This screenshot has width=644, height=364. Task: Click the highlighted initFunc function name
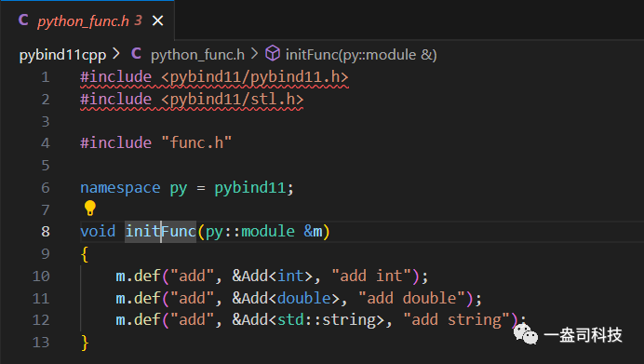161,231
